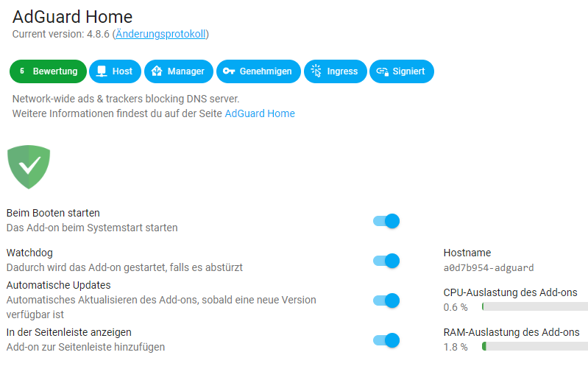Image resolution: width=588 pixels, height=369 pixels.
Task: Click the rating number icon in Bewertung chip
Action: tap(22, 71)
